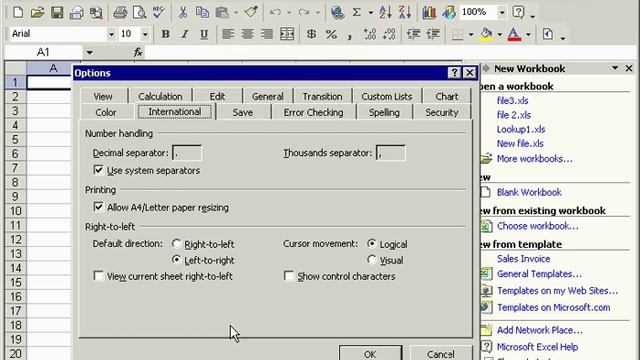Uncheck Use system separators checkbox
This screenshot has width=640, height=360.
98,170
